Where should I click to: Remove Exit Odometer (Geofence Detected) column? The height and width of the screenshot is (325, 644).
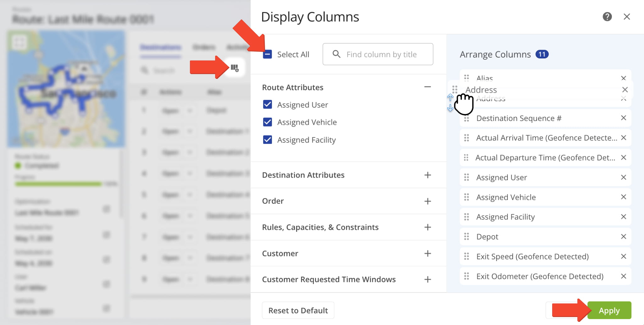click(624, 276)
